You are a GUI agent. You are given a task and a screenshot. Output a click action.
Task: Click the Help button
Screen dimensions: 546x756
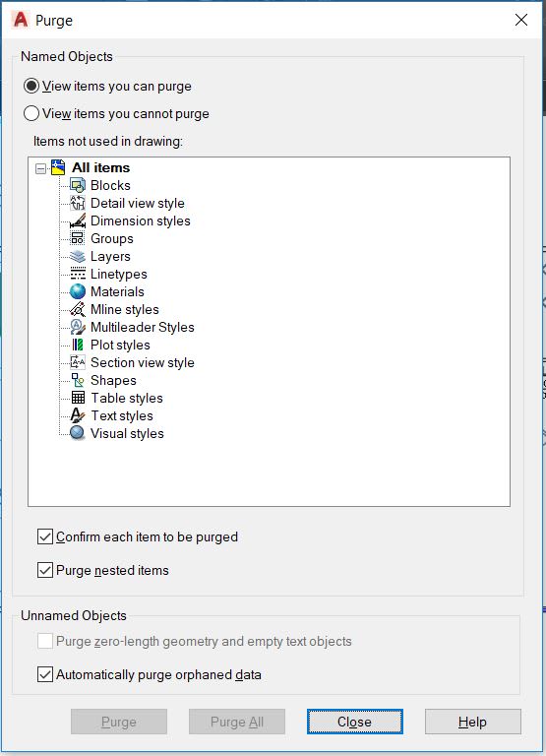coord(473,722)
